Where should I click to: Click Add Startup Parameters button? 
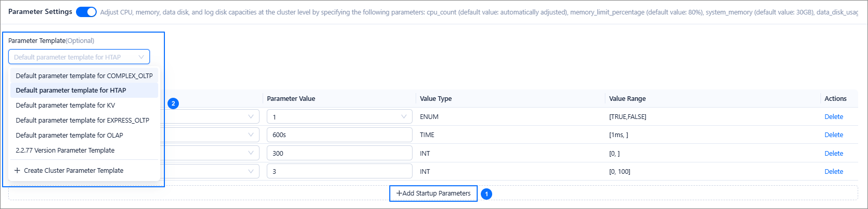[433, 193]
